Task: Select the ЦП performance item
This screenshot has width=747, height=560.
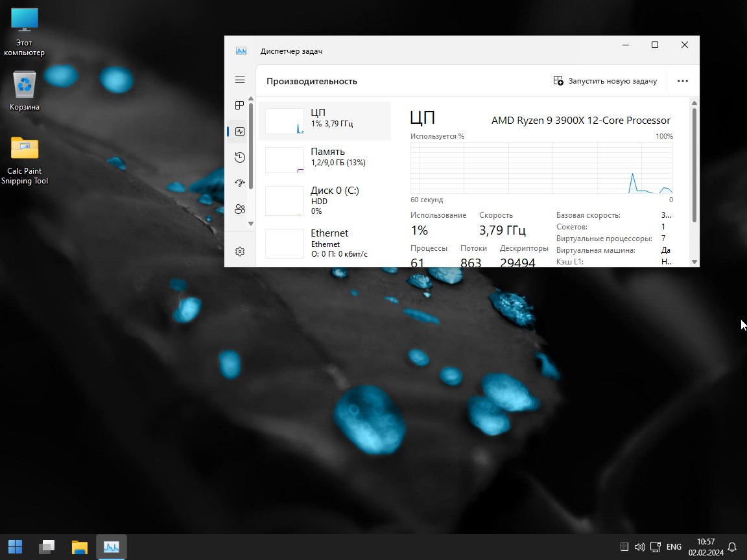Action: (325, 121)
